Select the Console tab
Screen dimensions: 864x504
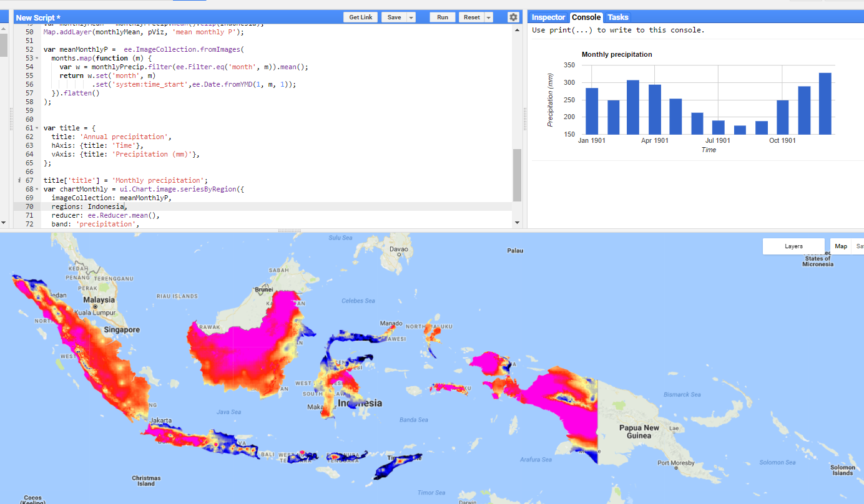coord(587,17)
